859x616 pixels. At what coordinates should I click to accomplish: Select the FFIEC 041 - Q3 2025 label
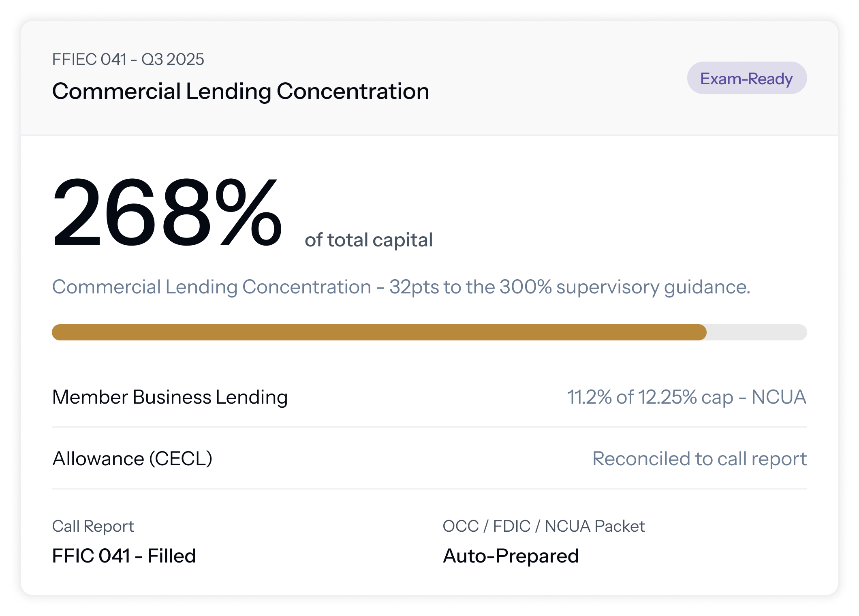(128, 59)
